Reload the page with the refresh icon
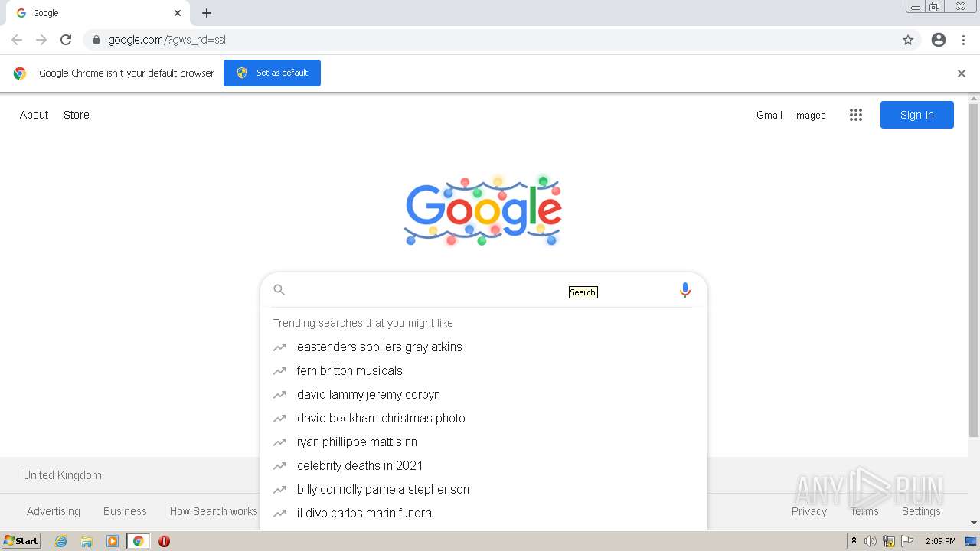This screenshot has height=551, width=980. click(x=66, y=40)
